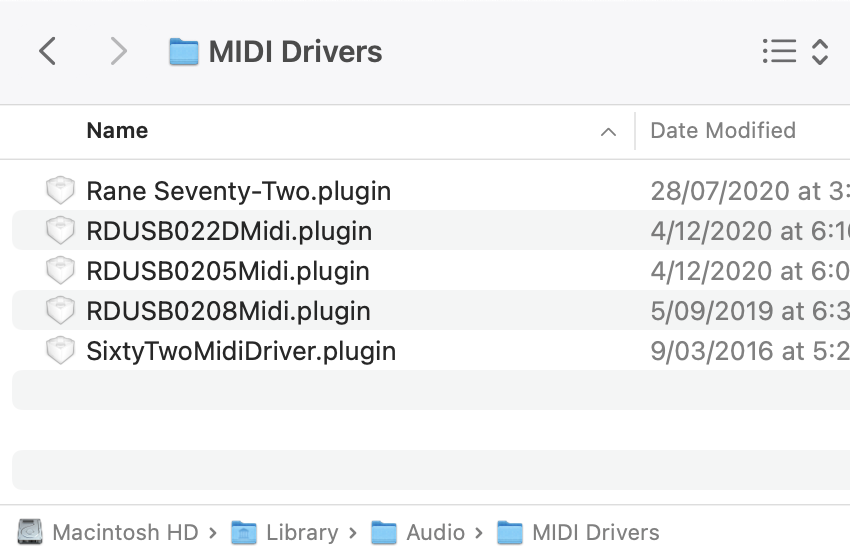The image size is (850, 556).
Task: Click the 4/12/2020 date for RDUSB022DMidi
Action: tap(750, 231)
